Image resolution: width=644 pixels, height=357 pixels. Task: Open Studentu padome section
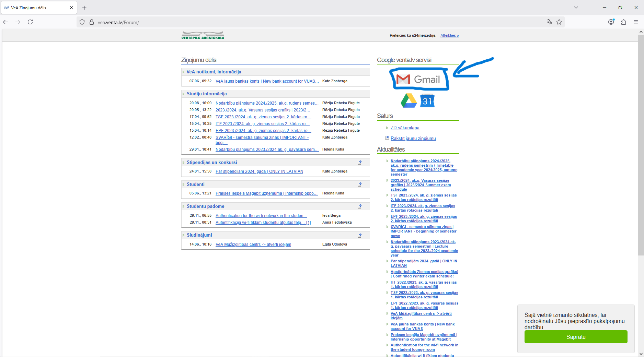[206, 206]
